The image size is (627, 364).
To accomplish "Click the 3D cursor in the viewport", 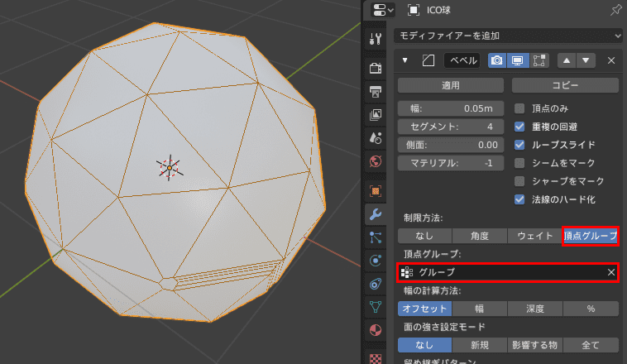I will pos(170,168).
